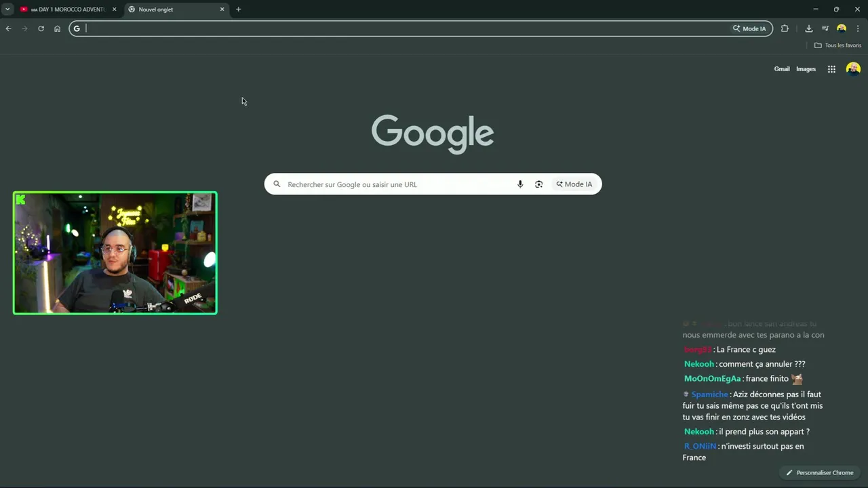Click chat message 'il prend plus son appart ?'
The image size is (868, 488).
764,432
